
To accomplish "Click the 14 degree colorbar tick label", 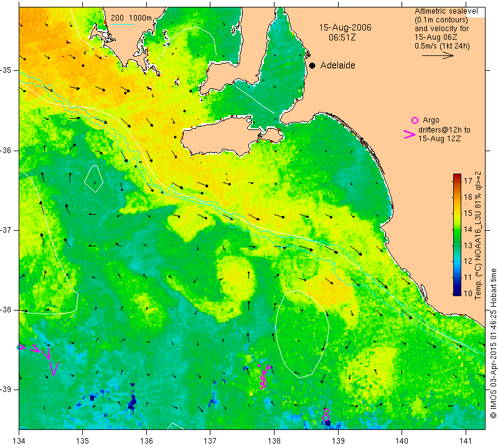I will click(x=468, y=229).
